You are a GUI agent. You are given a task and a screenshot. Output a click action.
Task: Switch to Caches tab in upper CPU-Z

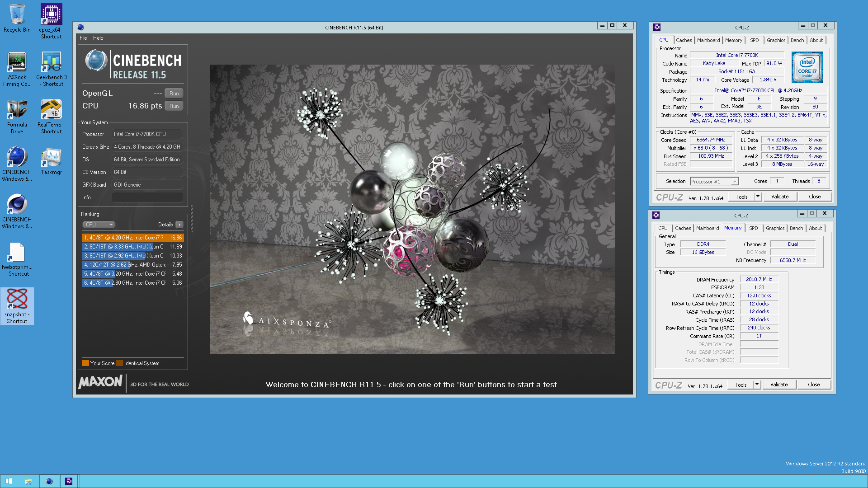tap(684, 40)
